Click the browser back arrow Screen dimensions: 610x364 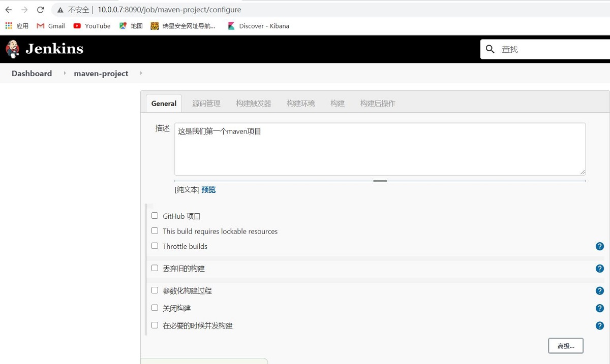click(9, 10)
